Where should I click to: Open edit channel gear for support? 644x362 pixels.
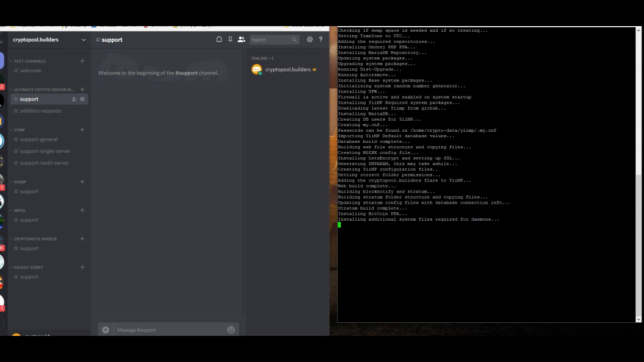(83, 99)
